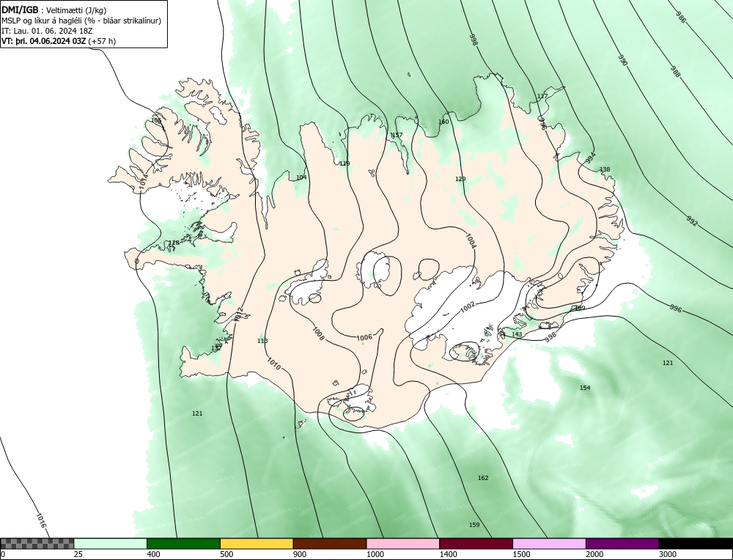Click the map value 117
Image resolution: width=733 pixels, height=560 pixels.
(542, 96)
